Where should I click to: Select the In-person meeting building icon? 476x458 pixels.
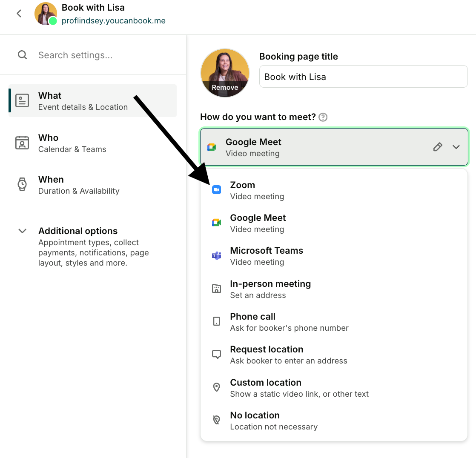(x=216, y=288)
